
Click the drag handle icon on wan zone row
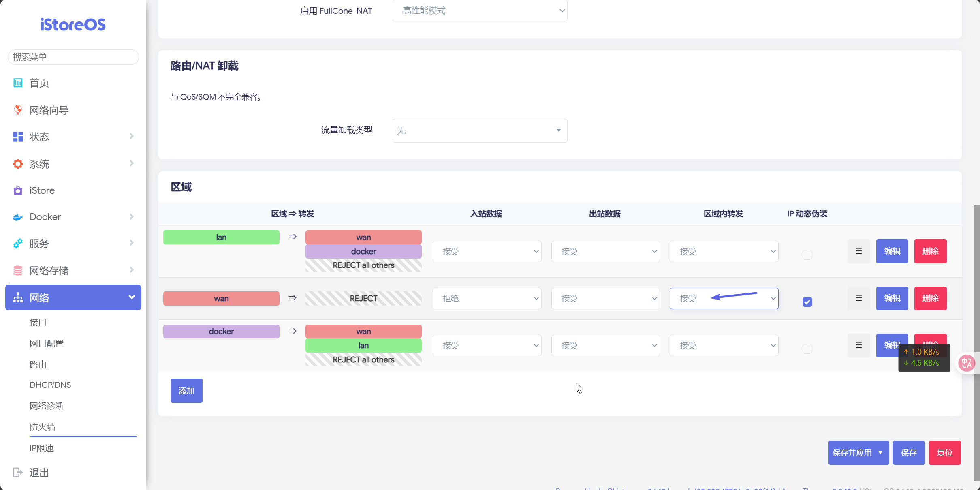click(x=858, y=298)
